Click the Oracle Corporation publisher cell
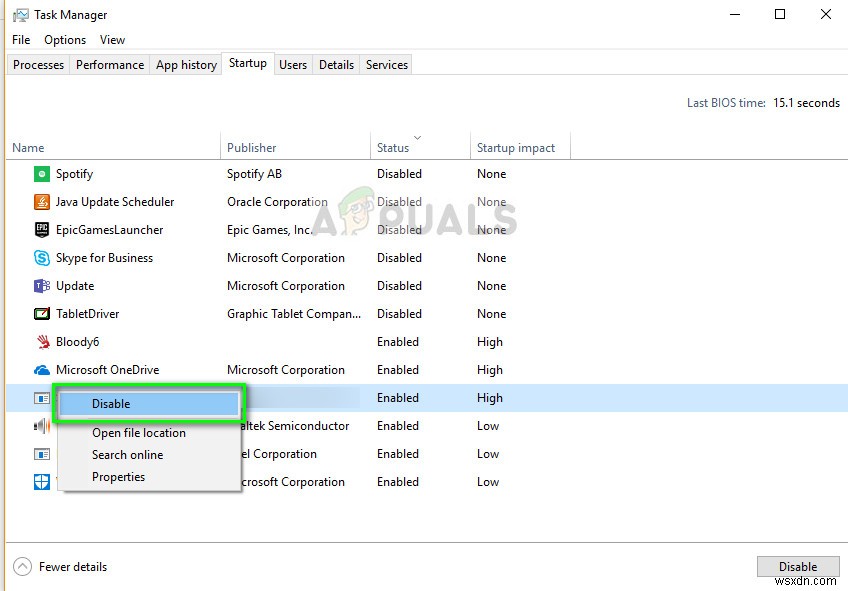This screenshot has width=848, height=591. point(277,202)
